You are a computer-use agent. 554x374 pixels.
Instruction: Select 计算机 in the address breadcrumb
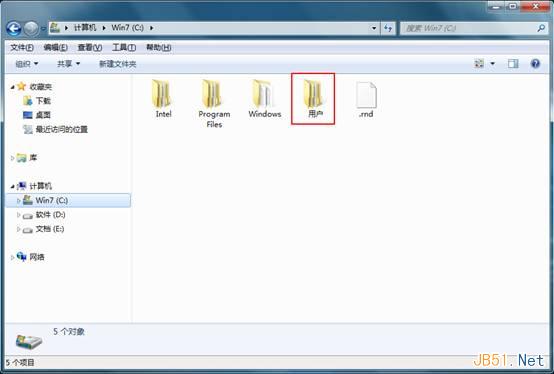[x=85, y=28]
